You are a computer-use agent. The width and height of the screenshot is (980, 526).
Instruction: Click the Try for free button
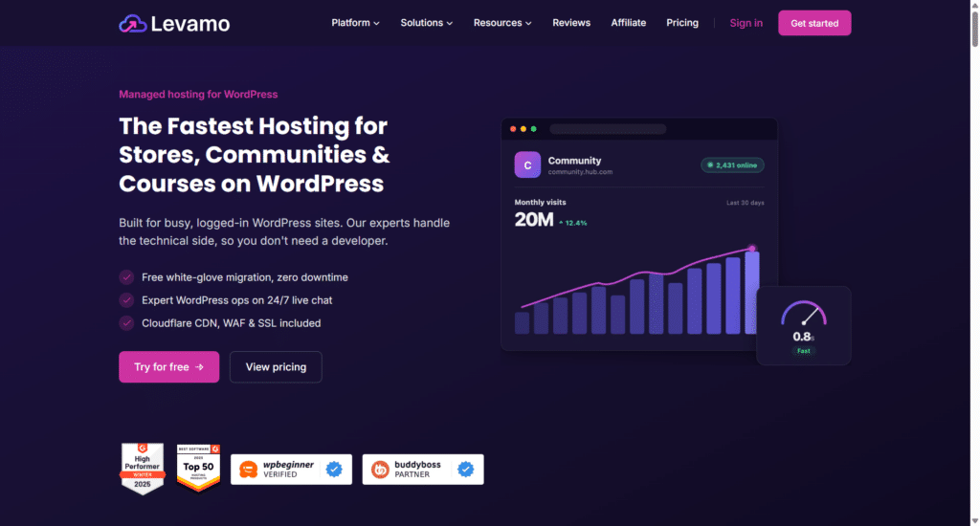(x=168, y=366)
